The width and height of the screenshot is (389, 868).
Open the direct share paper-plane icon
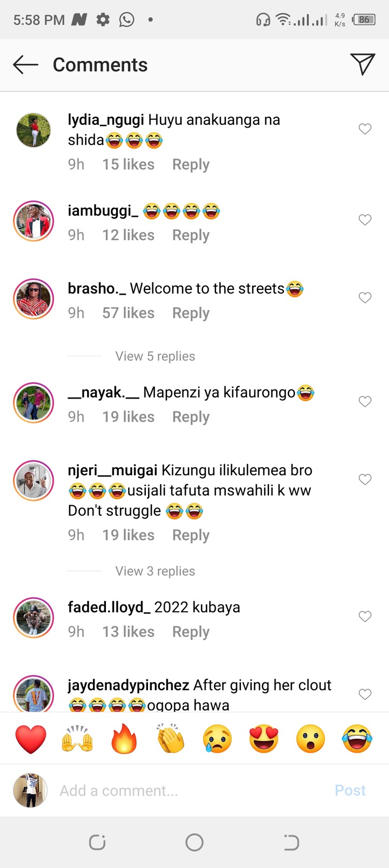363,64
